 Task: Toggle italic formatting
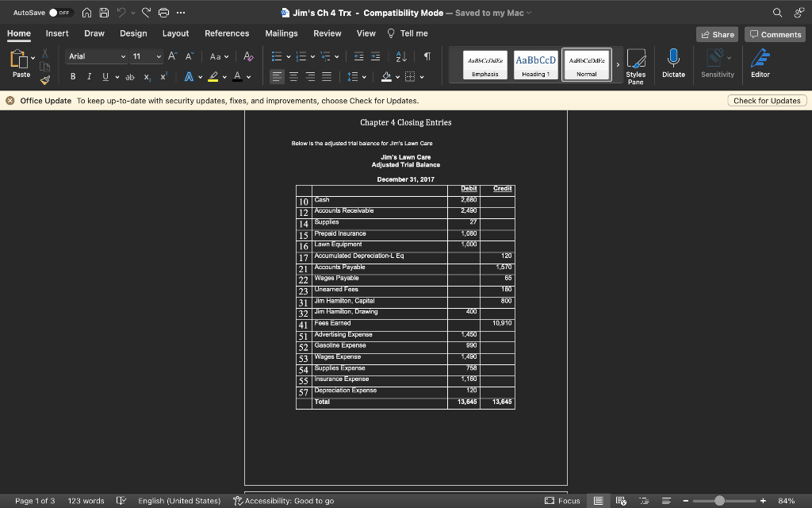click(x=89, y=77)
